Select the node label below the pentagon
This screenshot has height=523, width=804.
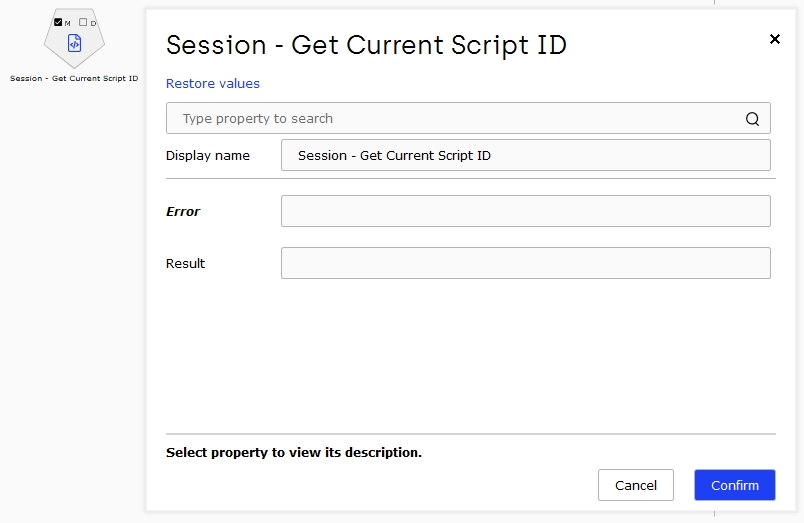pyautogui.click(x=74, y=78)
